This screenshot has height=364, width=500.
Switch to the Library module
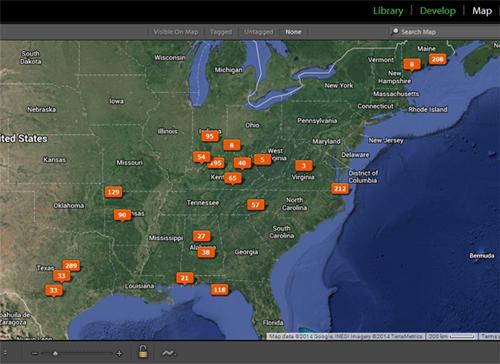[x=388, y=11]
